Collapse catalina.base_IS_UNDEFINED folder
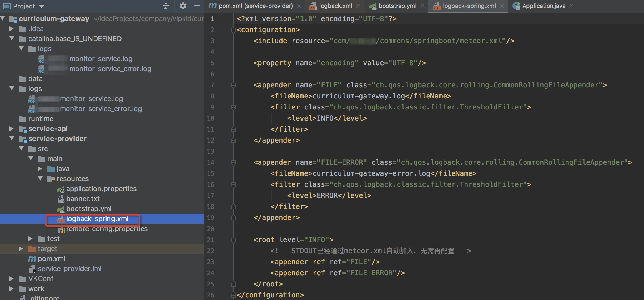Screen dimensions: 644x300 tap(12, 38)
